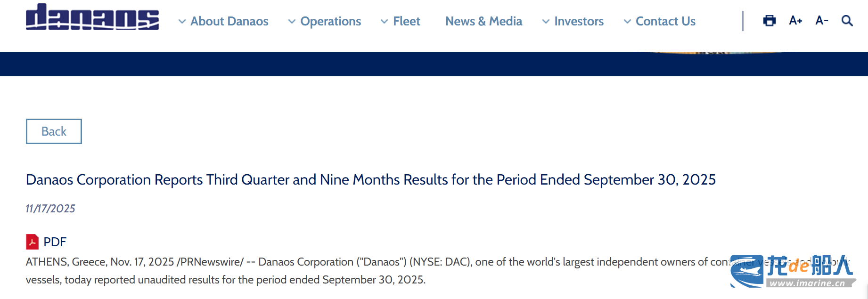
Task: Expand the chevron beside Contact Us
Action: point(627,22)
